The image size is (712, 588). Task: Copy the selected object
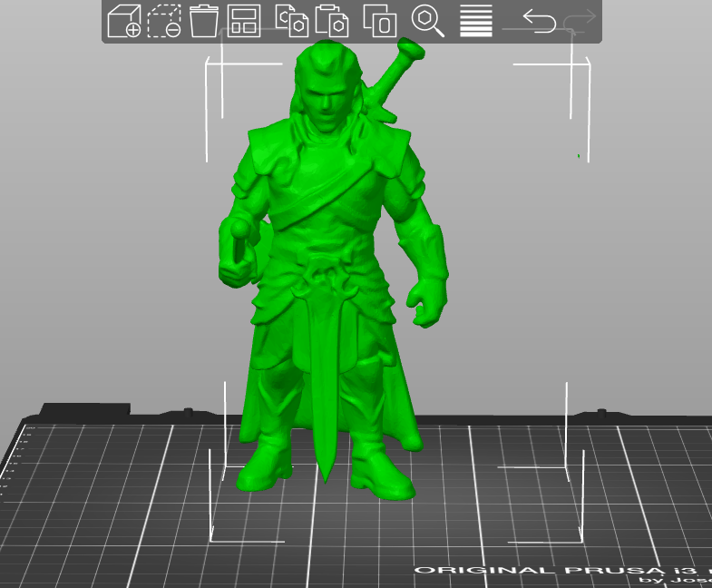[292, 21]
